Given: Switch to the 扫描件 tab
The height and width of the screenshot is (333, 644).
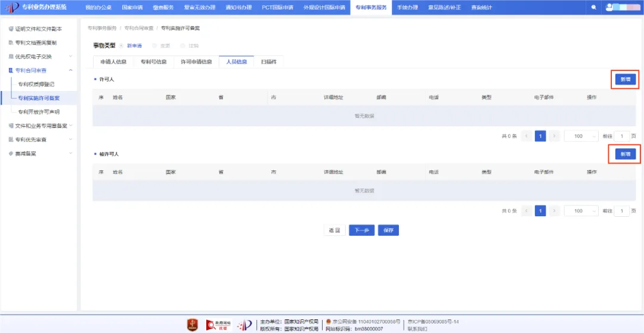Looking at the screenshot, I should [x=269, y=62].
